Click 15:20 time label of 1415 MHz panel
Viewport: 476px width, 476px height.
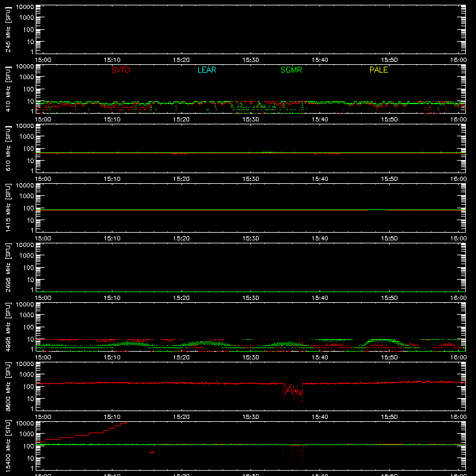[181, 239]
